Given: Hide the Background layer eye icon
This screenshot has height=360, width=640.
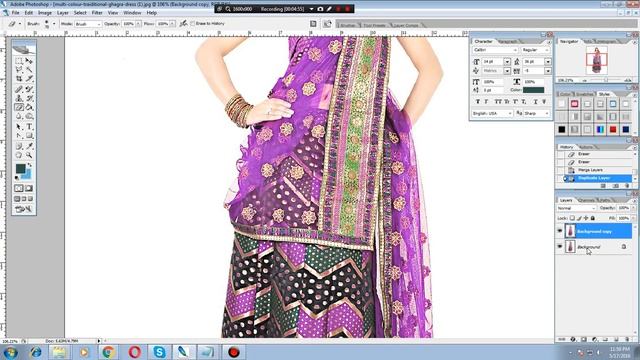Looking at the screenshot, I should [560, 247].
